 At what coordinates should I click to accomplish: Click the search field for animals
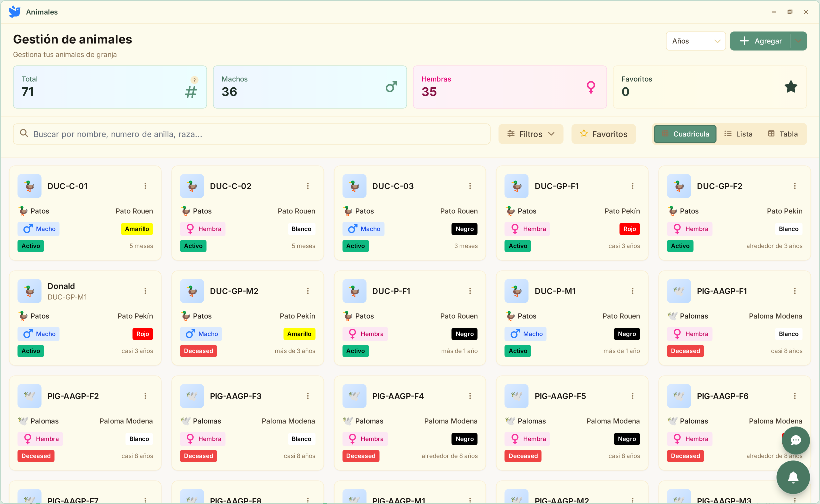tap(251, 134)
